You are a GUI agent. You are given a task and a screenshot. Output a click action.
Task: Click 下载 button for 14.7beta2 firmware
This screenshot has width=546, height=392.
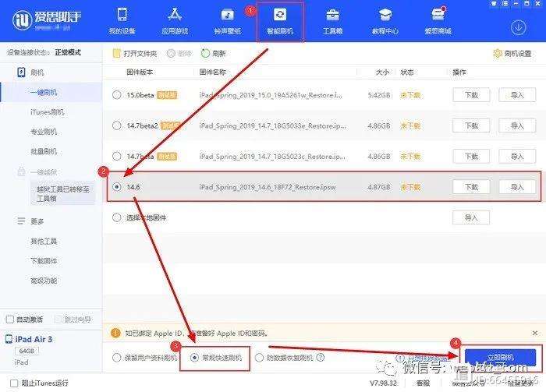(x=471, y=125)
